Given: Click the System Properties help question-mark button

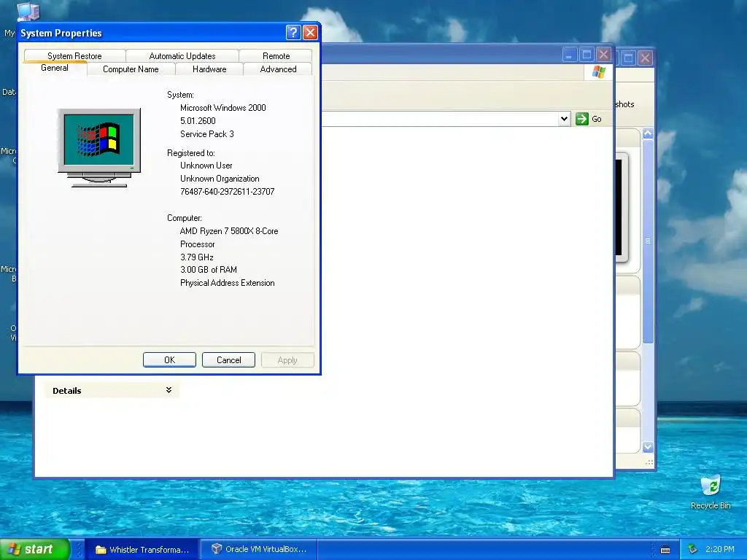Looking at the screenshot, I should tap(293, 32).
